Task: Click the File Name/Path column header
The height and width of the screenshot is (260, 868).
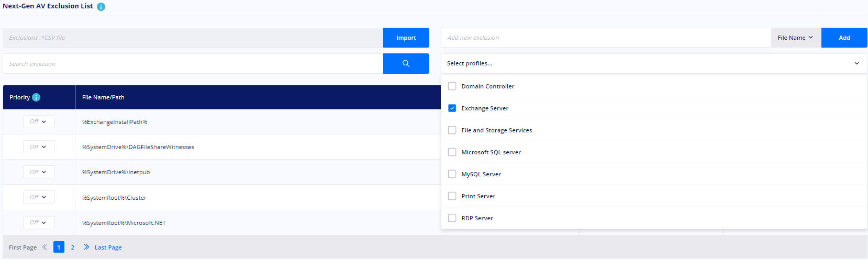Action: pyautogui.click(x=103, y=97)
